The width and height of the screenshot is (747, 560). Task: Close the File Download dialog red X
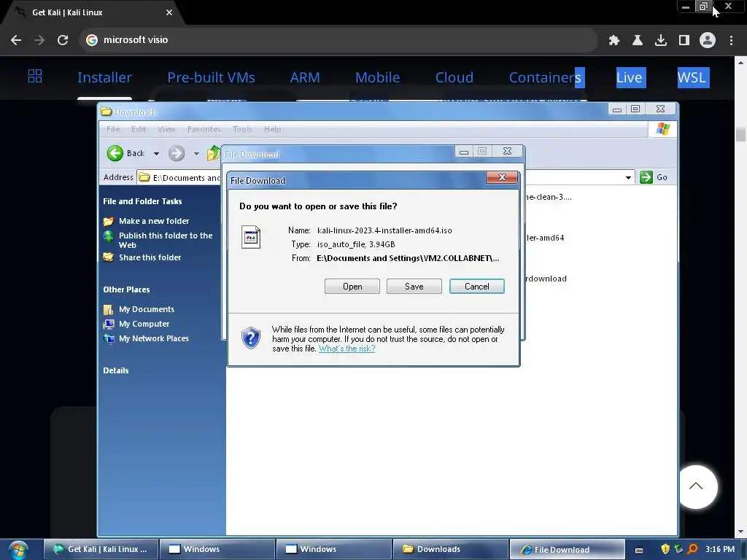click(x=502, y=177)
